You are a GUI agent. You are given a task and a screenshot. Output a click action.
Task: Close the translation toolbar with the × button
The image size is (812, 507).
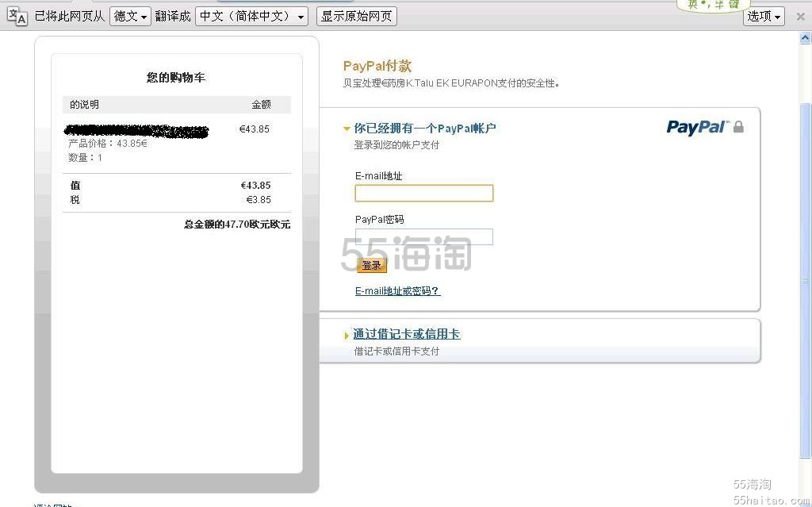[x=800, y=15]
